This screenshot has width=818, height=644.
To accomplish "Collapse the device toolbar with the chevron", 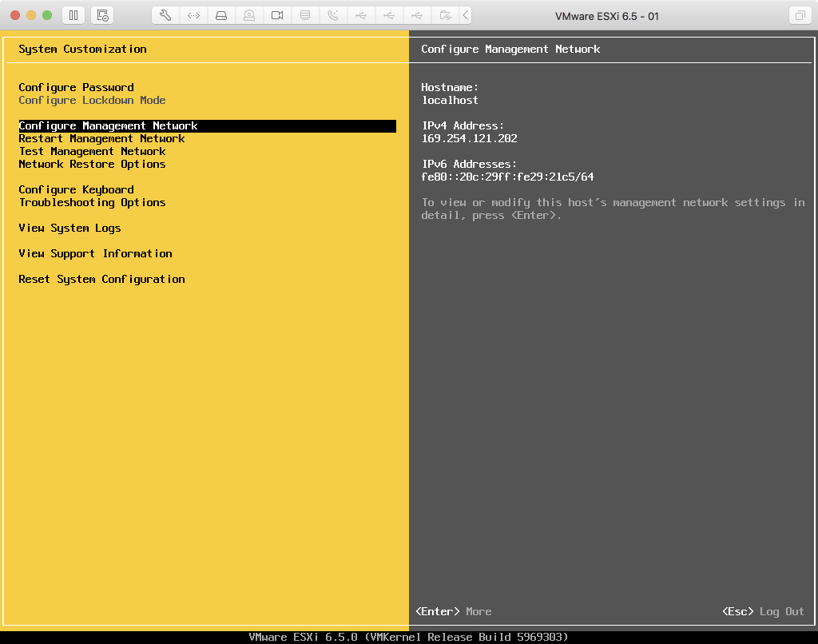I will (467, 15).
